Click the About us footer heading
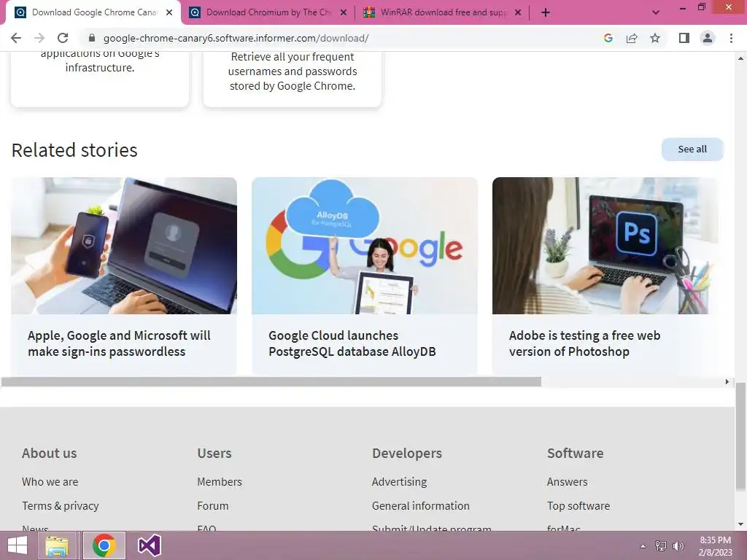 tap(49, 453)
